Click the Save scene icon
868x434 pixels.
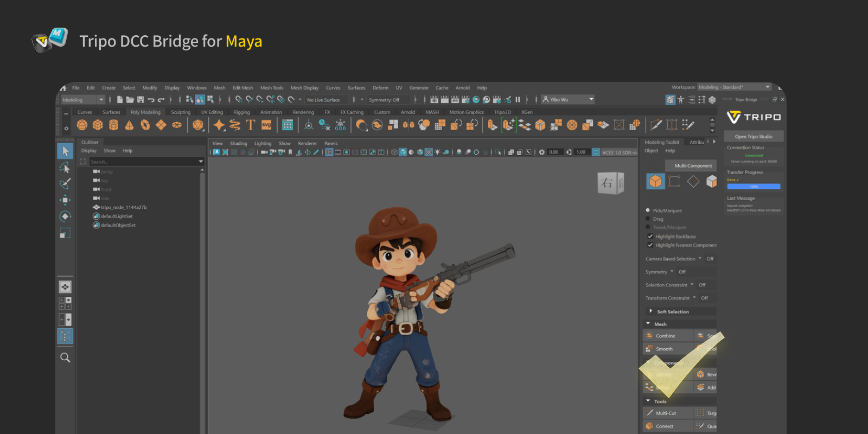pyautogui.click(x=141, y=100)
